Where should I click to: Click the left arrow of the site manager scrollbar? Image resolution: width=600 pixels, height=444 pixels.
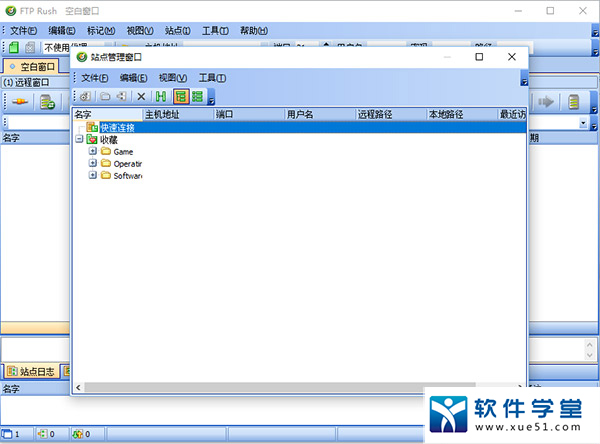pos(78,388)
